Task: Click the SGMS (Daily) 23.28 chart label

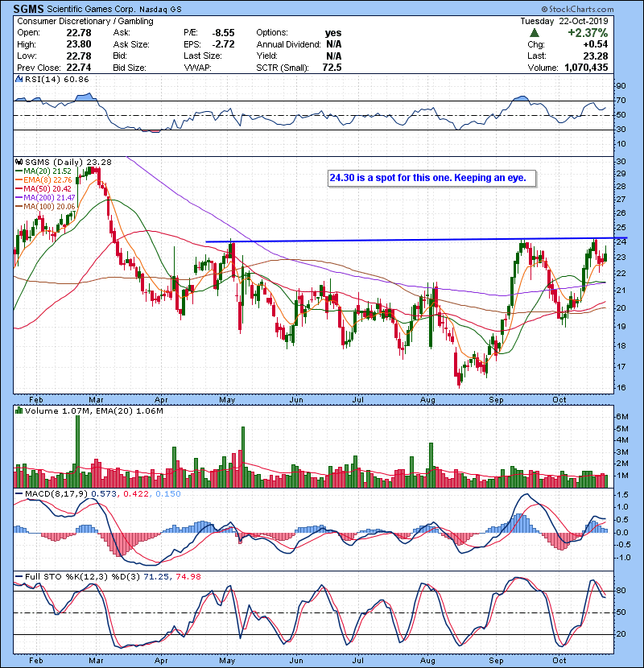Action: coord(68,162)
